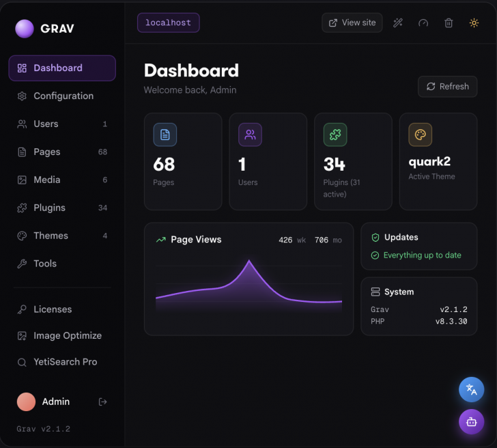Click the Grav v2.1.2 system row

(x=419, y=309)
